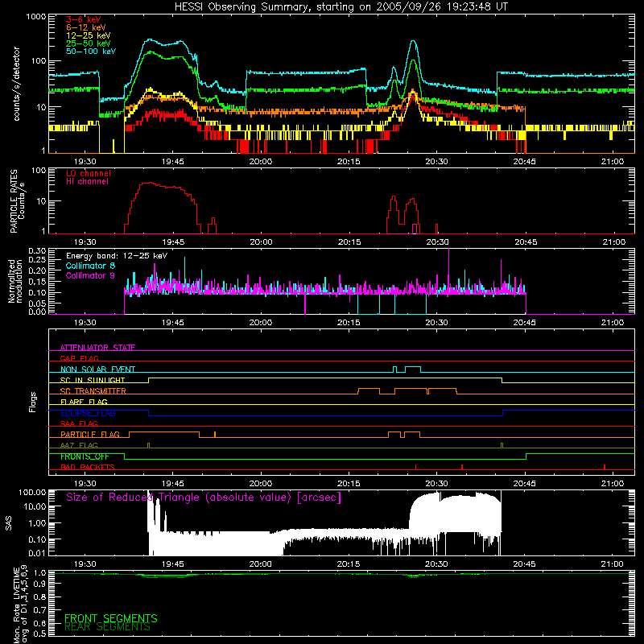Select the "50-100 keV" legend label

(91, 52)
